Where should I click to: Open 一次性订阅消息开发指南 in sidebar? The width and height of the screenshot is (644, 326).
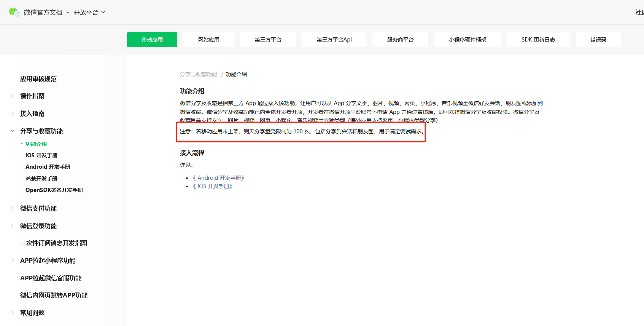(54, 243)
